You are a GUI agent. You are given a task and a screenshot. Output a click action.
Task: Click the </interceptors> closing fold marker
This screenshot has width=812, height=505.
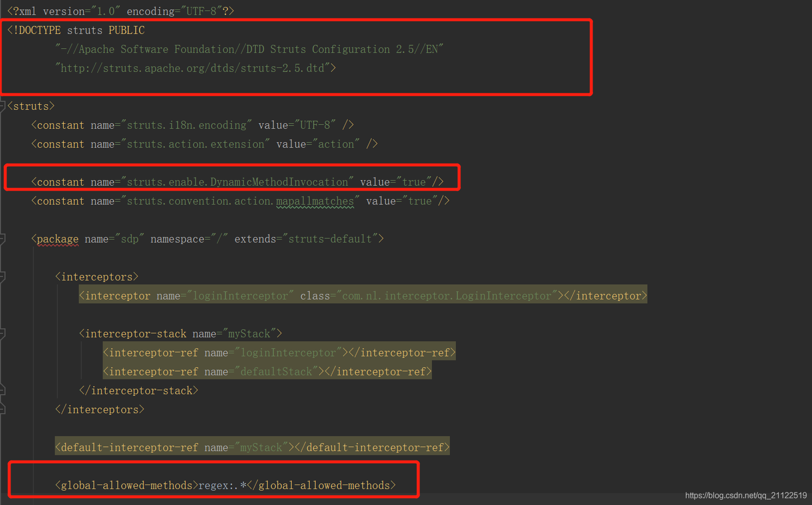pos(2,409)
